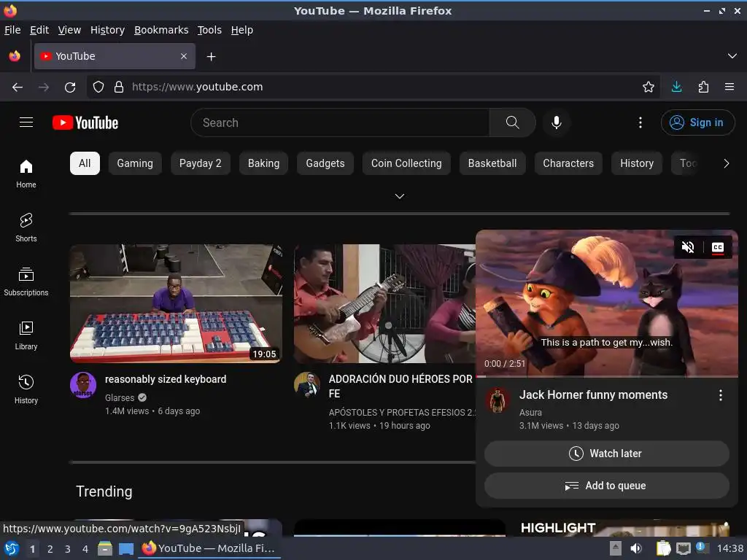This screenshot has width=747, height=560.
Task: Open the Help menu
Action: click(242, 30)
